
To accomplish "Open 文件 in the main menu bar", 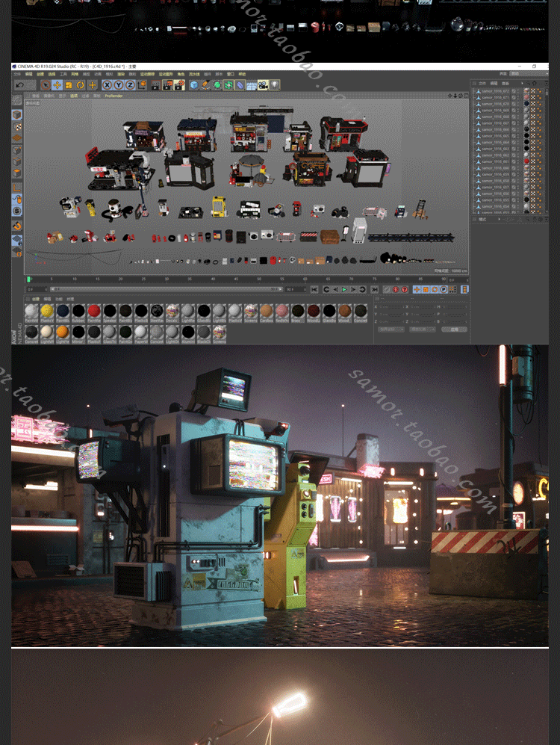I will [x=17, y=74].
